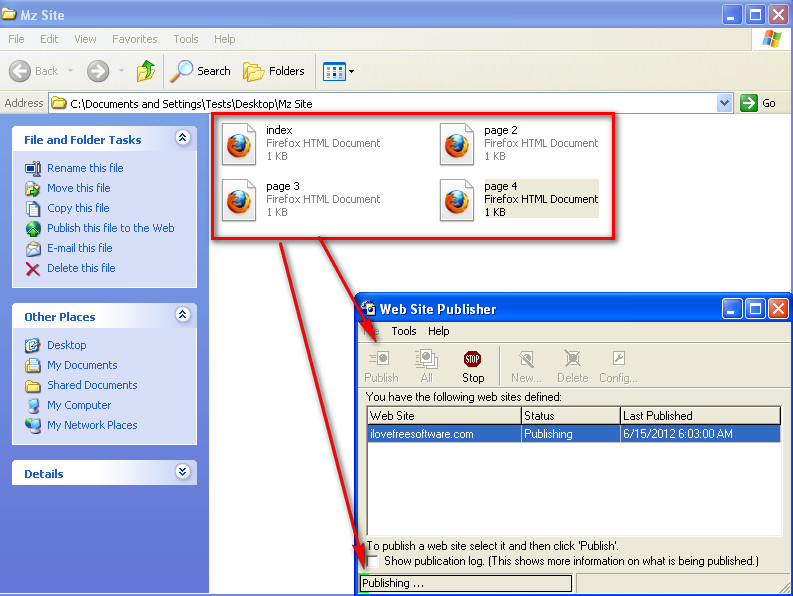793x596 pixels.
Task: Click the Back arrow in Explorer toolbar
Action: 20,71
